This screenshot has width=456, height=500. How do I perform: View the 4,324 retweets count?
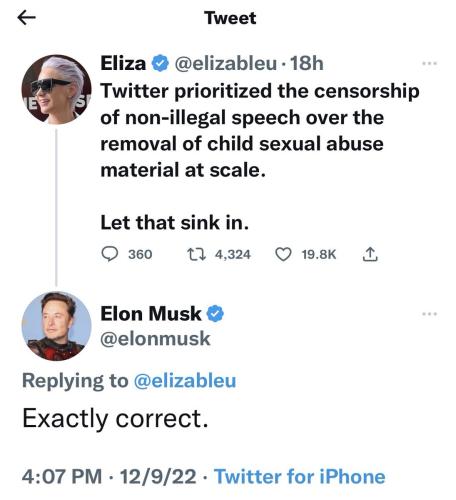click(233, 255)
